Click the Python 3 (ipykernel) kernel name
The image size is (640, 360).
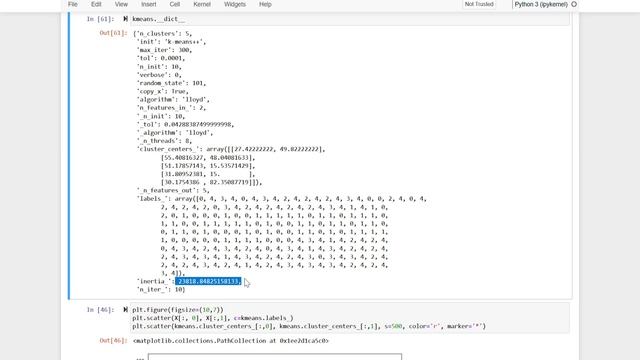click(541, 4)
